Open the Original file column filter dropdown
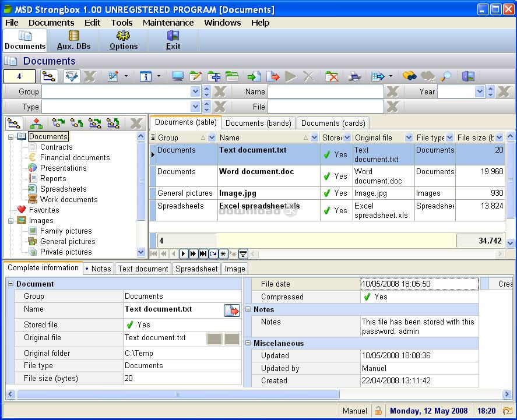The width and height of the screenshot is (517, 420). pos(409,137)
